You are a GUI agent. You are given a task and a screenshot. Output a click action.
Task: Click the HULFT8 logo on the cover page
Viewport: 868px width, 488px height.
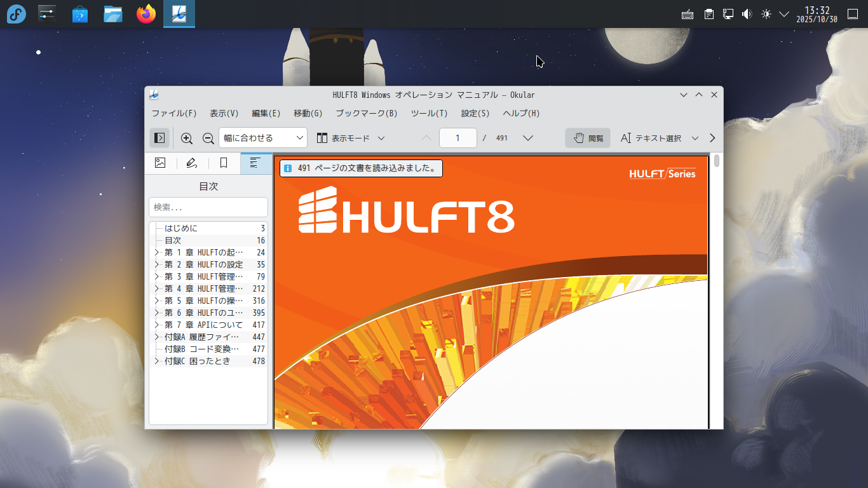point(407,210)
